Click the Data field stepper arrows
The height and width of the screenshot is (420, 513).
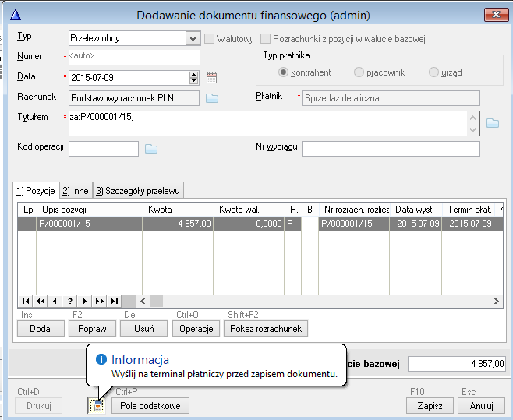point(194,77)
